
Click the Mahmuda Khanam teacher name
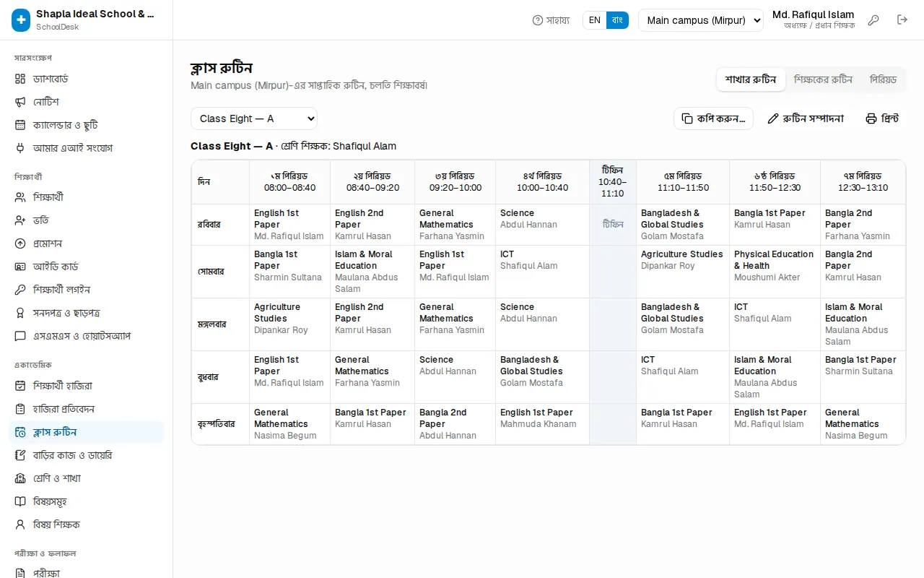tap(539, 424)
